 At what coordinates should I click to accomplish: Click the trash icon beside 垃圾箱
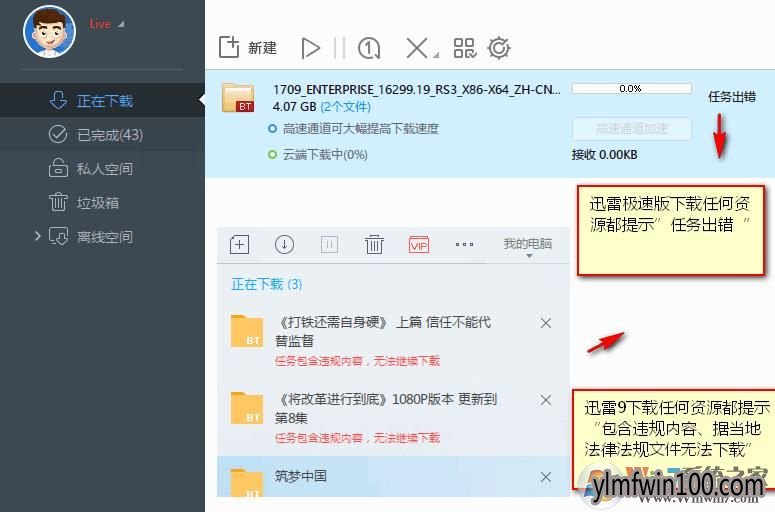pos(58,202)
